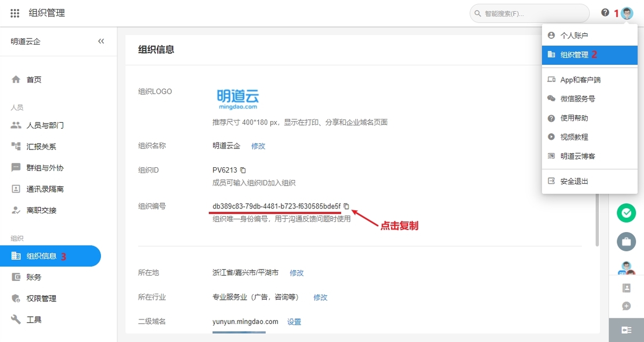Click the green checkmark task icon

(626, 213)
